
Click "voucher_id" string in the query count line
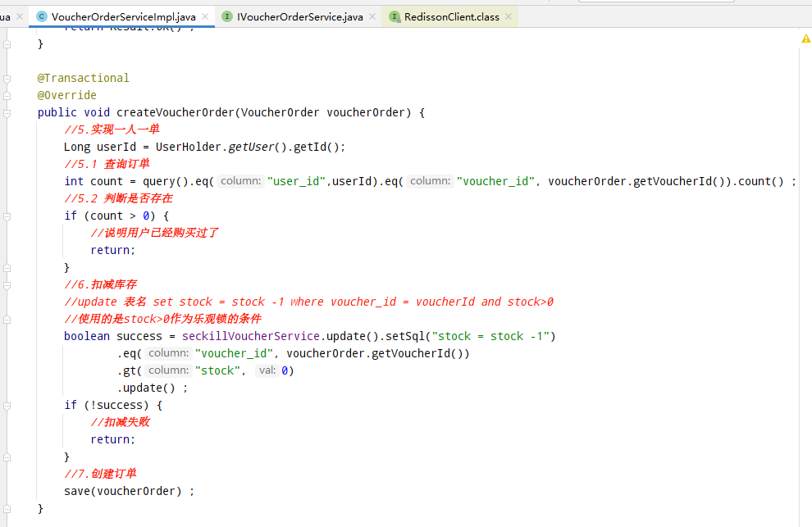(x=495, y=181)
